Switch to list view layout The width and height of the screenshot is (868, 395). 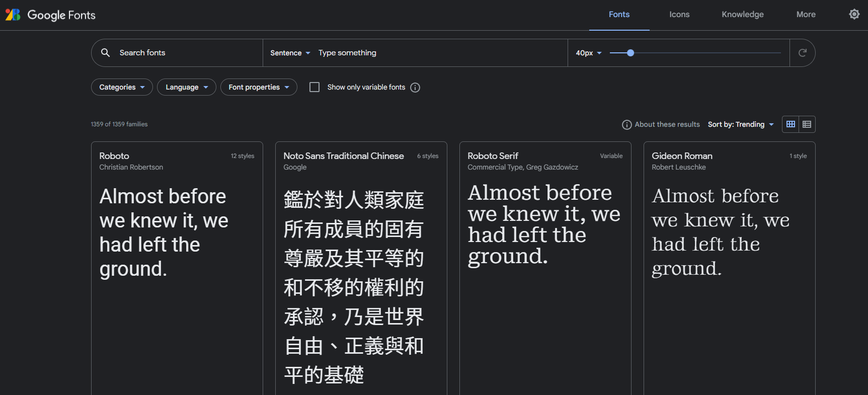[807, 124]
